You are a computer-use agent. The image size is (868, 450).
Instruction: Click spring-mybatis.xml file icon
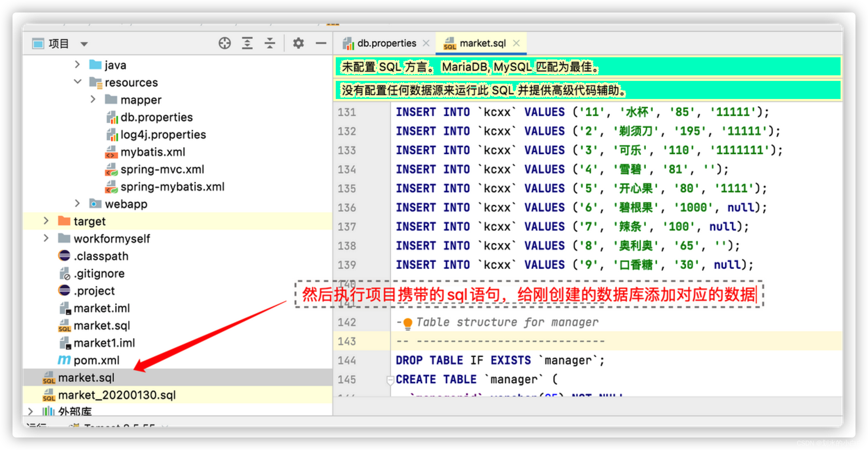[x=111, y=187]
